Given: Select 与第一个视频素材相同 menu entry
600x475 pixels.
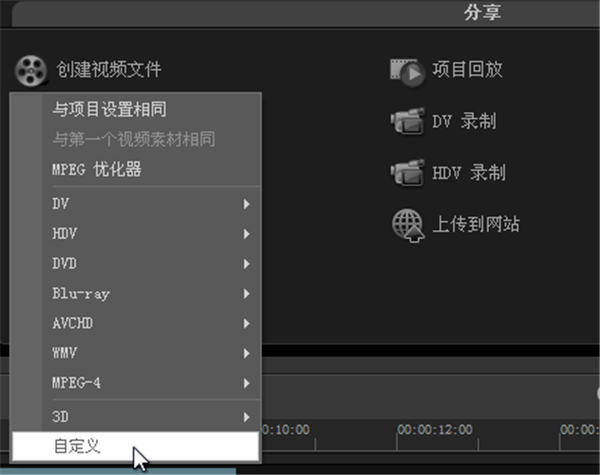Looking at the screenshot, I should 136,139.
